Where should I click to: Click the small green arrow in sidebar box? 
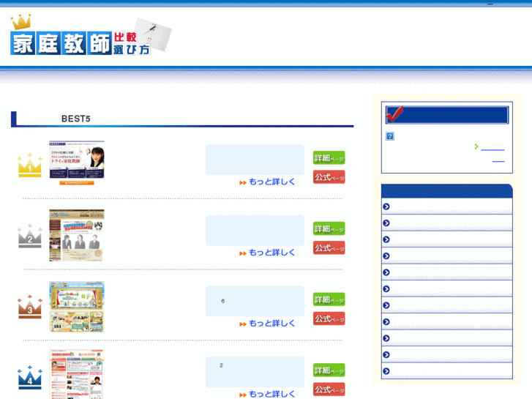point(476,146)
